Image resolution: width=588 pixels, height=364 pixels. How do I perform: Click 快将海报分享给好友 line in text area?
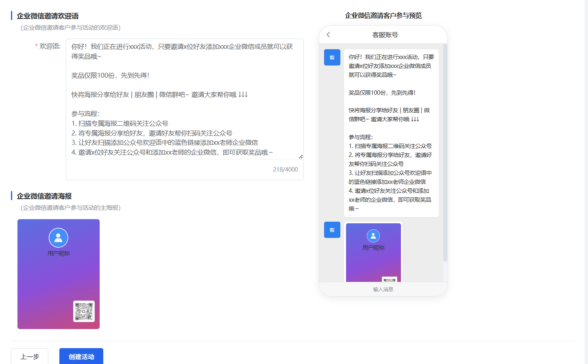pos(159,94)
